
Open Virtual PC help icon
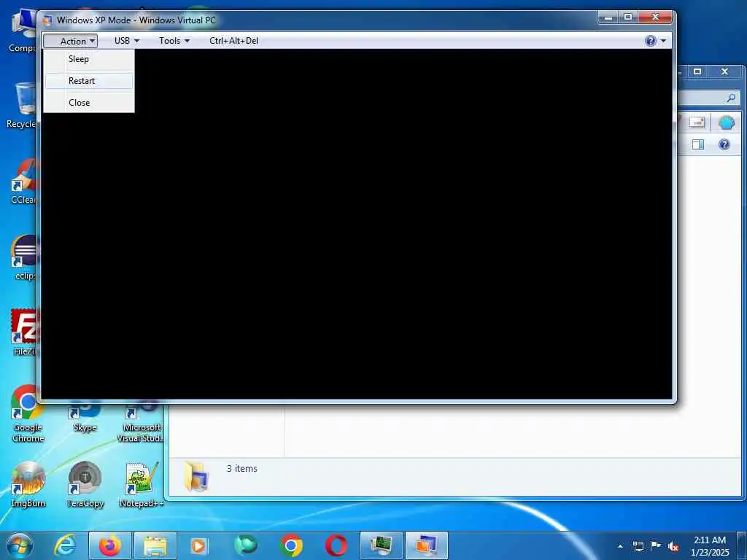click(x=650, y=41)
